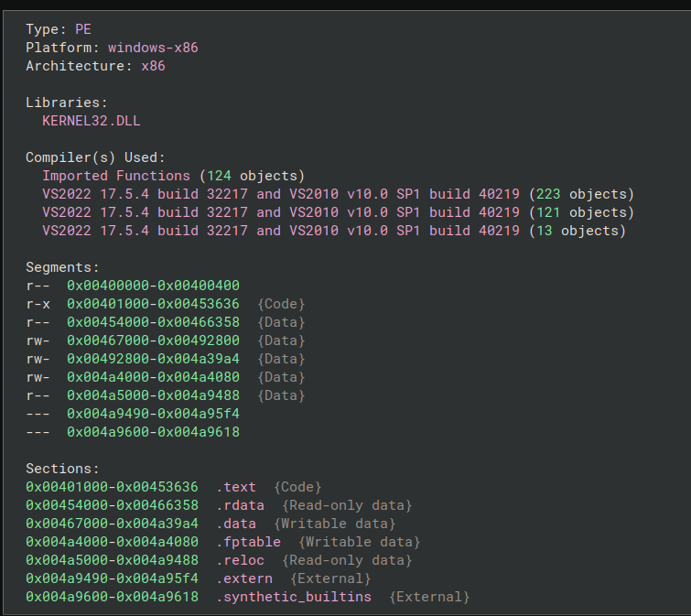Click the KERNEL32.DLL library entry
The image size is (691, 616).
click(92, 121)
